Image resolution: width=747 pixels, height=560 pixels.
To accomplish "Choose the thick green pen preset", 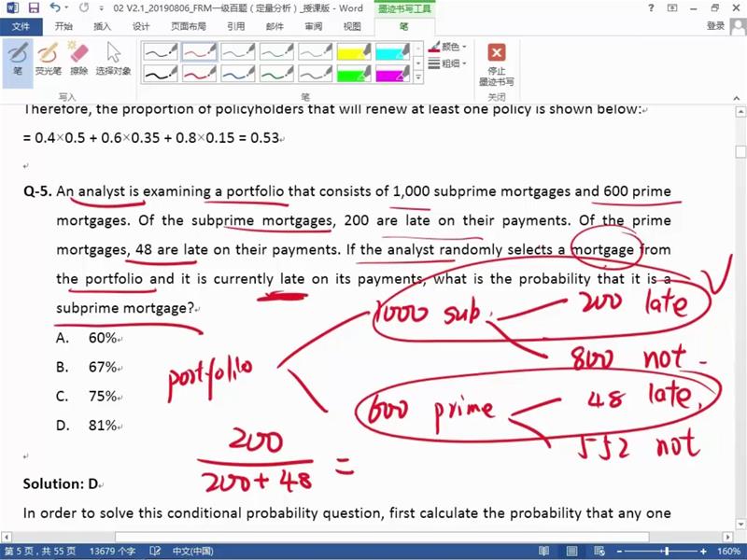I will click(276, 74).
